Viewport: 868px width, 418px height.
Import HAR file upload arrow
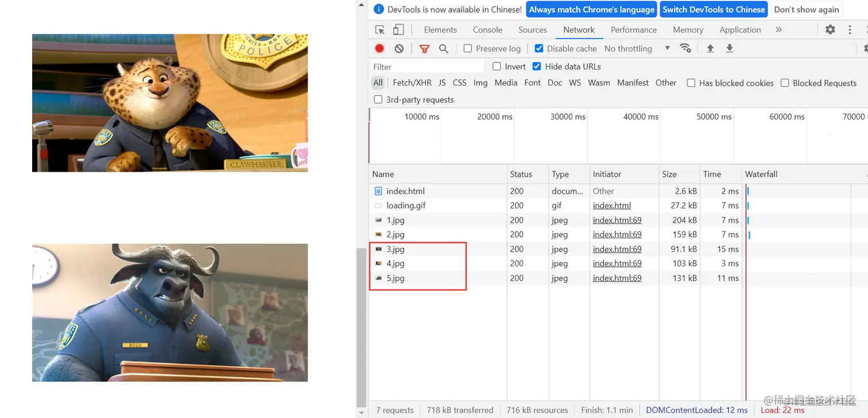[710, 49]
